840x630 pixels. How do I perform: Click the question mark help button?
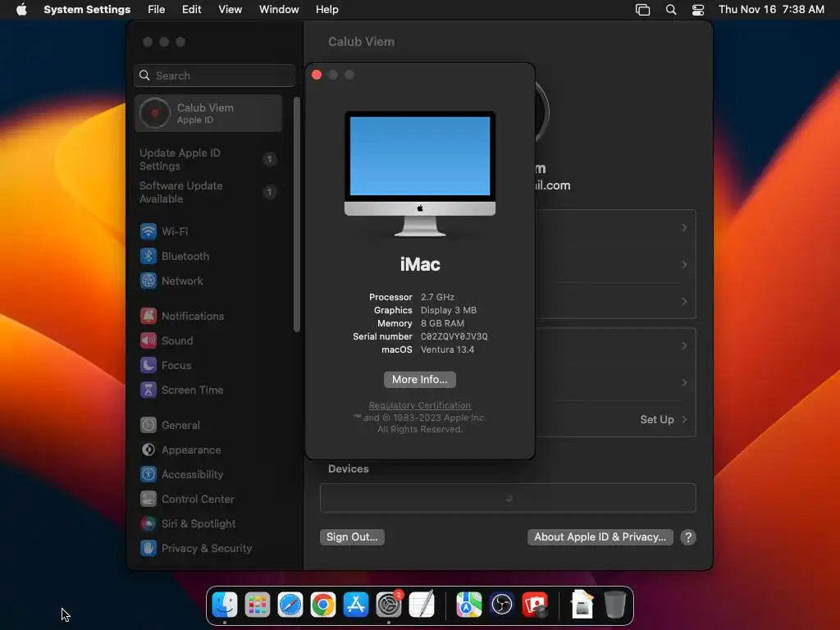(688, 537)
